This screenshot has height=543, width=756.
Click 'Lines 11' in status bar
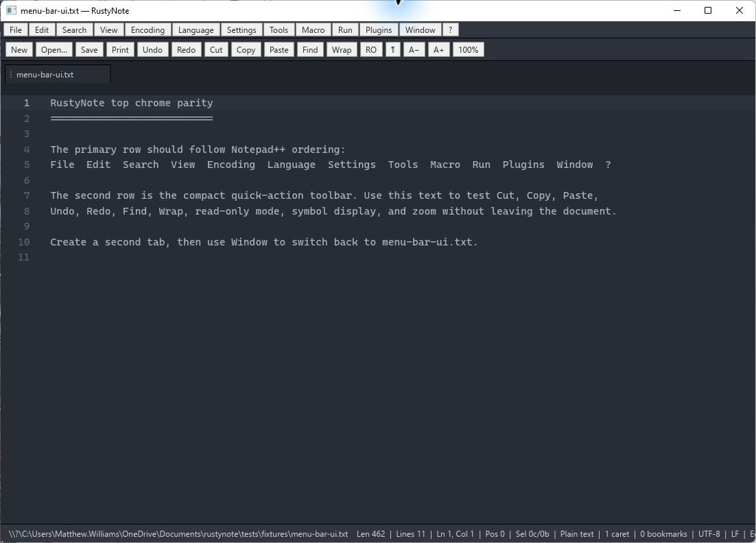pos(411,534)
